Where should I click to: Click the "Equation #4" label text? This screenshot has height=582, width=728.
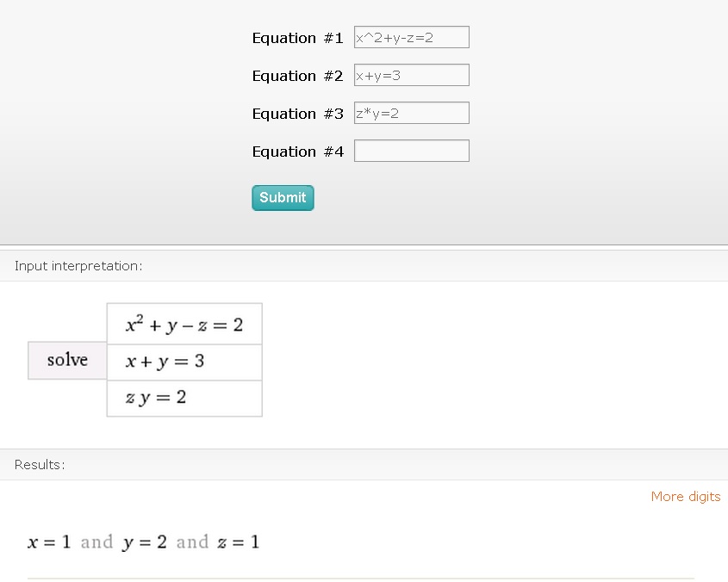[297, 152]
